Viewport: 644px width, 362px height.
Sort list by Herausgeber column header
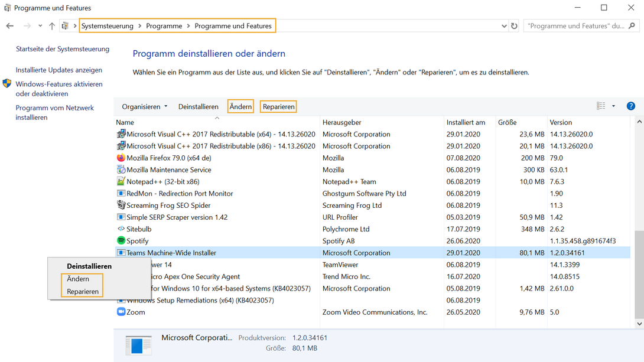point(341,122)
